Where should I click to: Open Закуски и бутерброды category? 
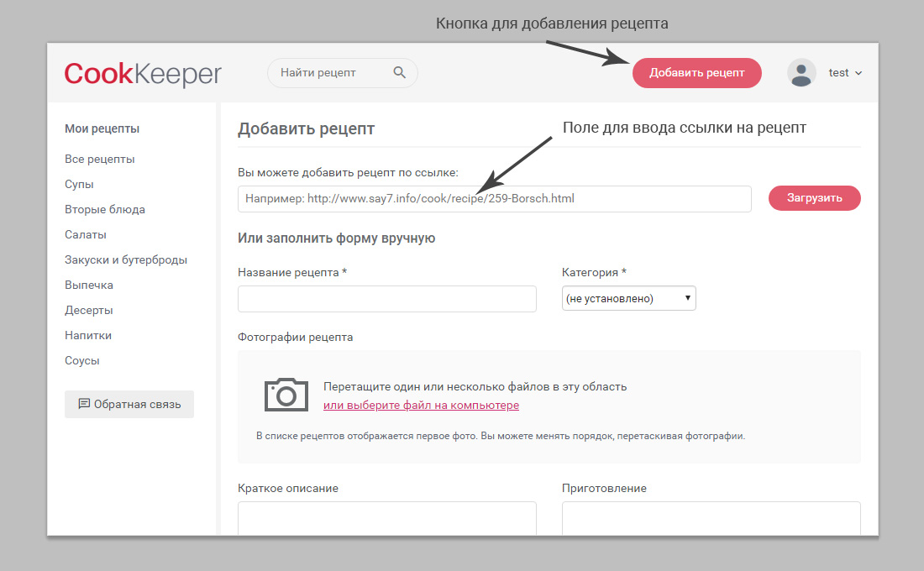pyautogui.click(x=126, y=259)
